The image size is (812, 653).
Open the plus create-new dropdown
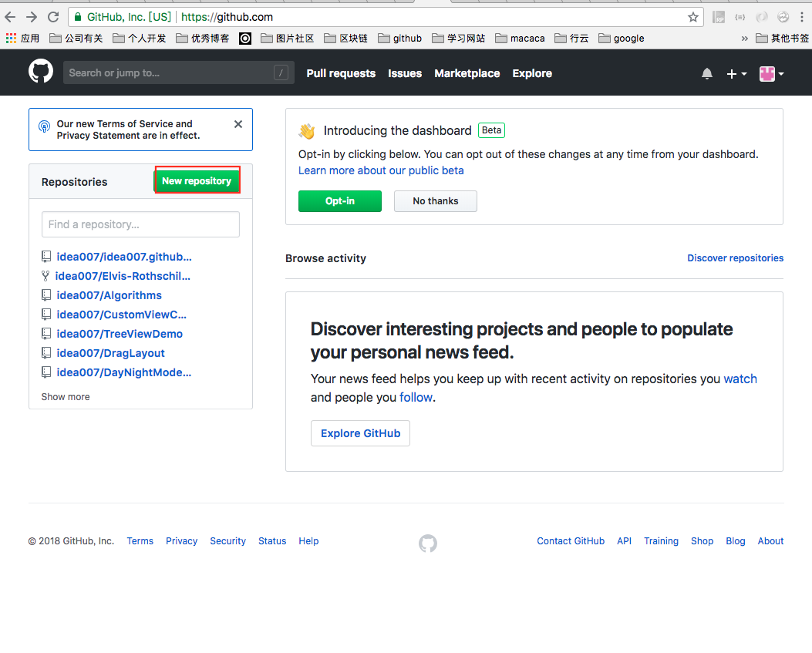tap(736, 74)
